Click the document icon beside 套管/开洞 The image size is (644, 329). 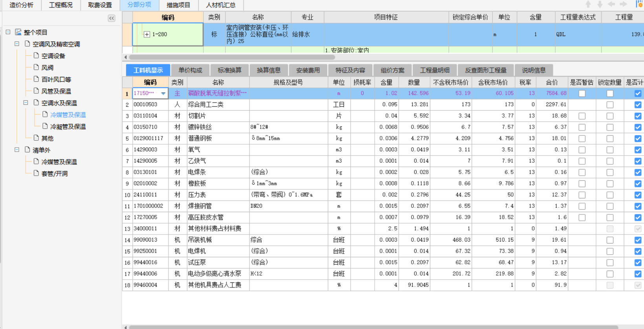pyautogui.click(x=37, y=173)
